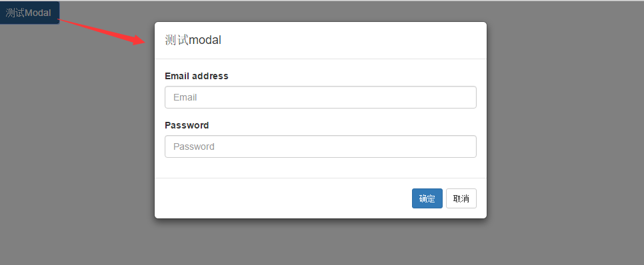This screenshot has width=644, height=265.
Task: Click the white outlined 取消 button
Action: [x=461, y=198]
